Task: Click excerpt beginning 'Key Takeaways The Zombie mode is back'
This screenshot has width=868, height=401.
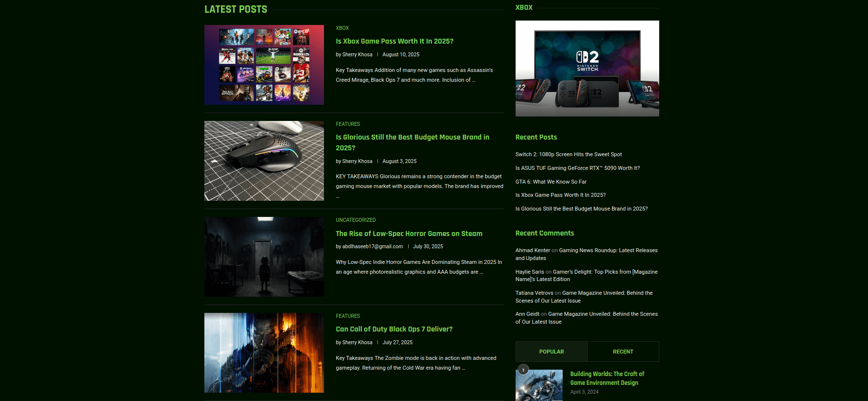Action: click(x=416, y=363)
